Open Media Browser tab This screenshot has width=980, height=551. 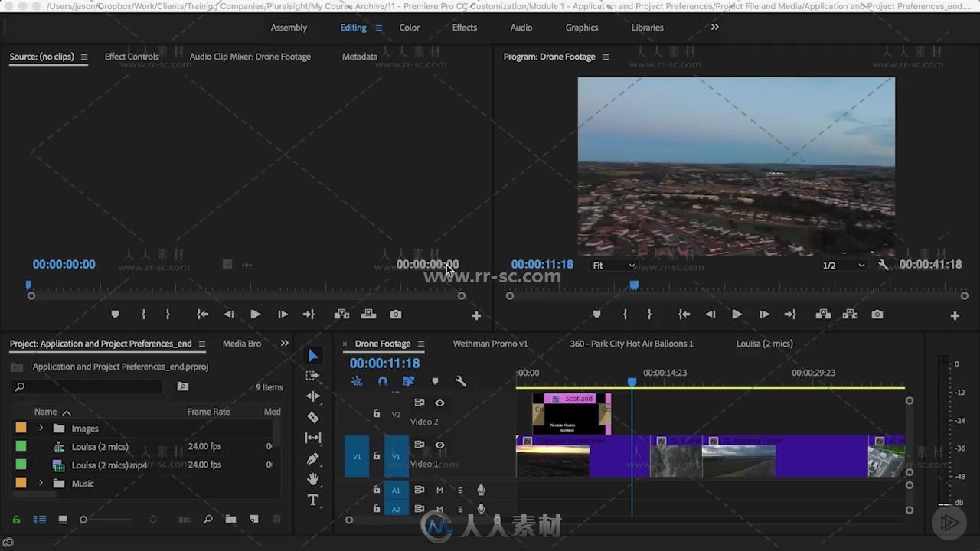(242, 344)
